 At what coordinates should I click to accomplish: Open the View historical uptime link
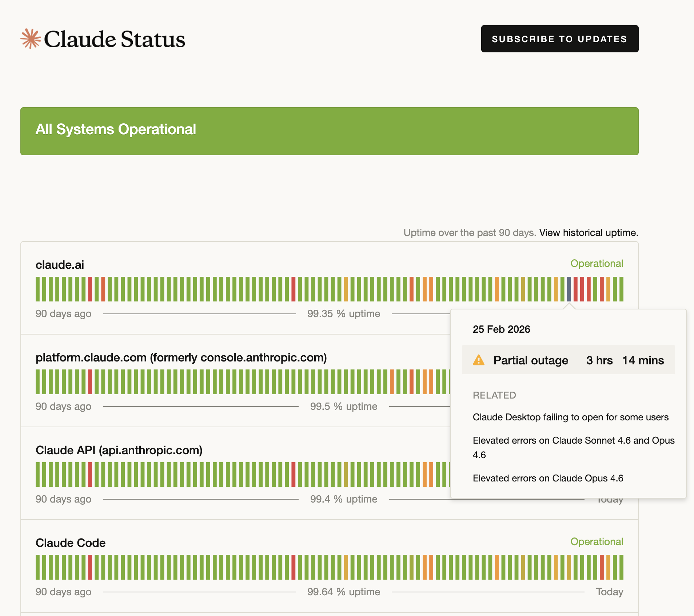[x=588, y=233]
